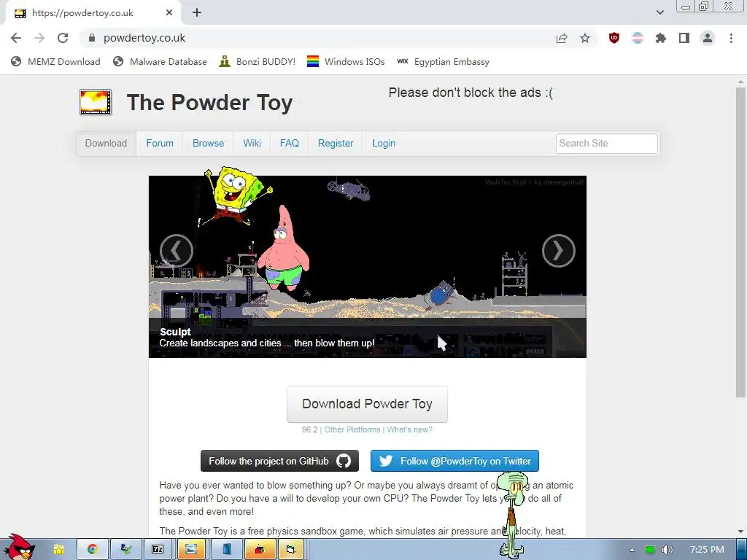Click the green tray status icon
This screenshot has width=747, height=560.
[x=650, y=550]
